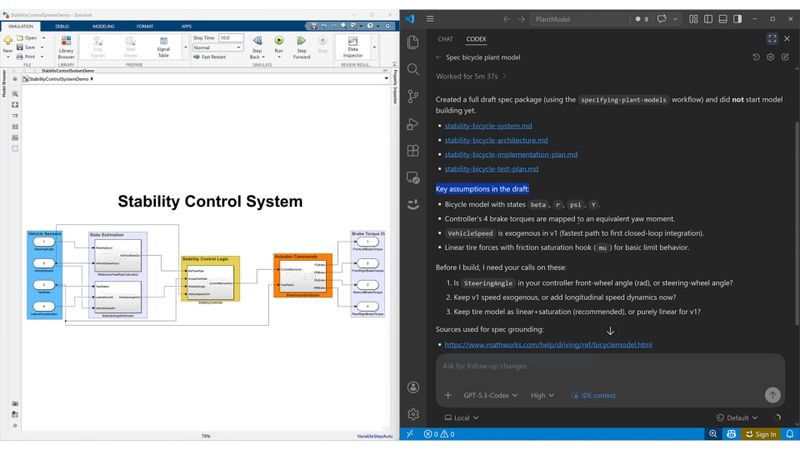Screen dimensions: 800x450
Task: Open Signal Table in Simulink Prepare section
Action: pyautogui.click(x=163, y=47)
